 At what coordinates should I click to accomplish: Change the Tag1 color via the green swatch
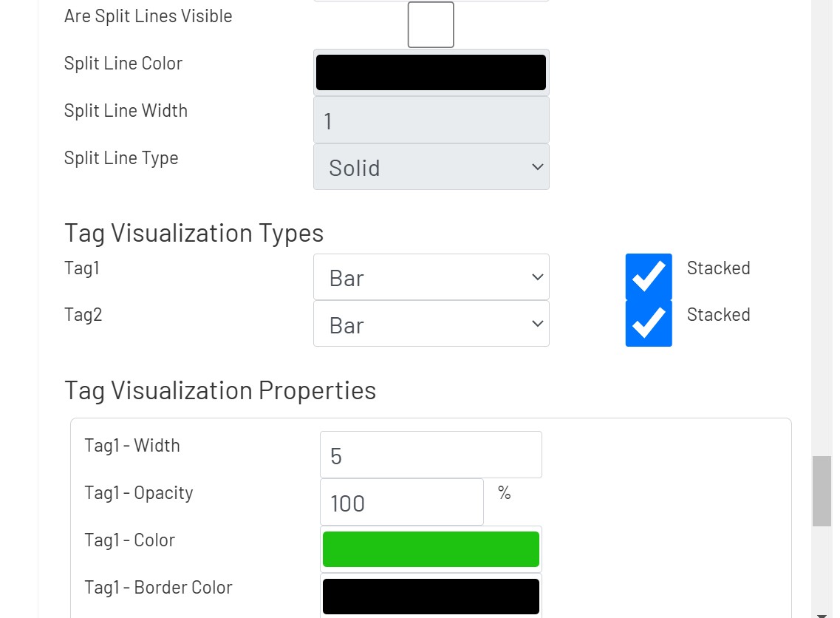[x=431, y=549]
